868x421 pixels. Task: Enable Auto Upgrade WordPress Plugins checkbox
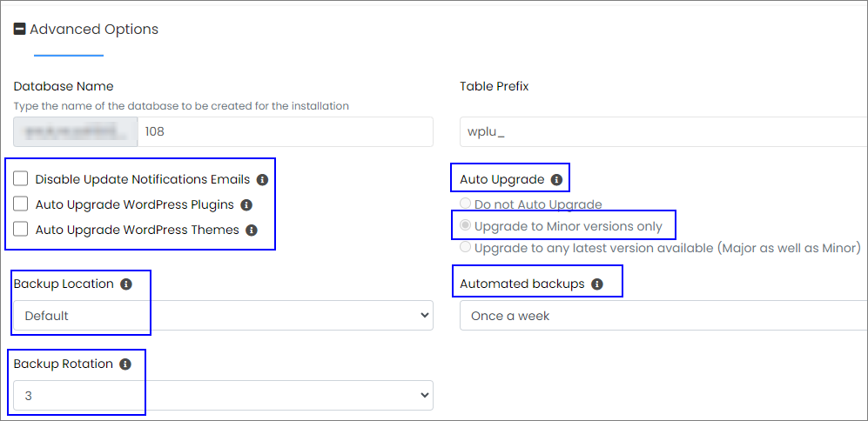(21, 204)
